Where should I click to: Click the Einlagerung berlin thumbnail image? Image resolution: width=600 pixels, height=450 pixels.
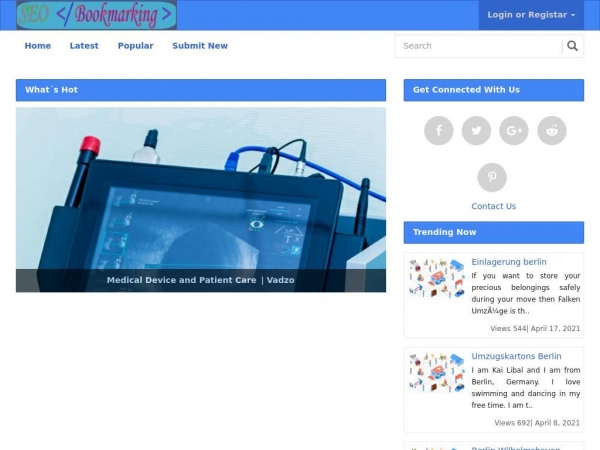437,278
